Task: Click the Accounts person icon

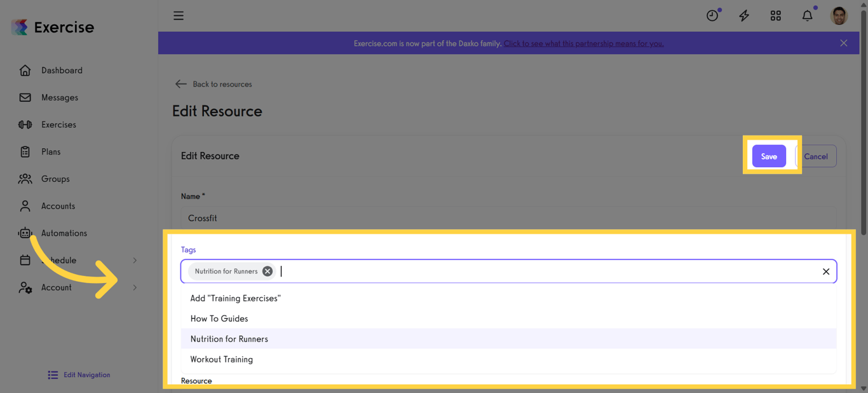Action: click(25, 206)
